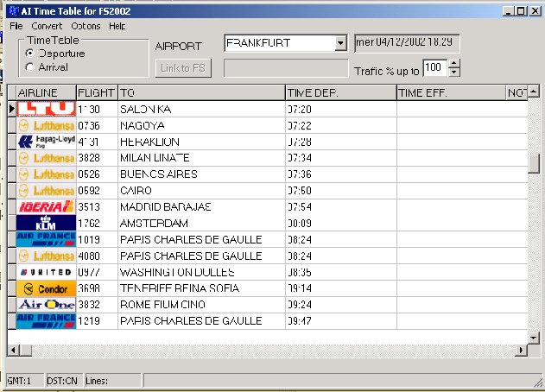Click the TIME DEP. column header
545x392 pixels.
tap(341, 92)
